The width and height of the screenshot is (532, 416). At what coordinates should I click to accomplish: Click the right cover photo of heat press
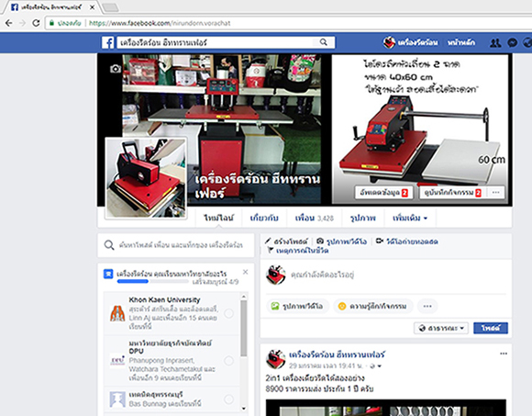[420, 129]
